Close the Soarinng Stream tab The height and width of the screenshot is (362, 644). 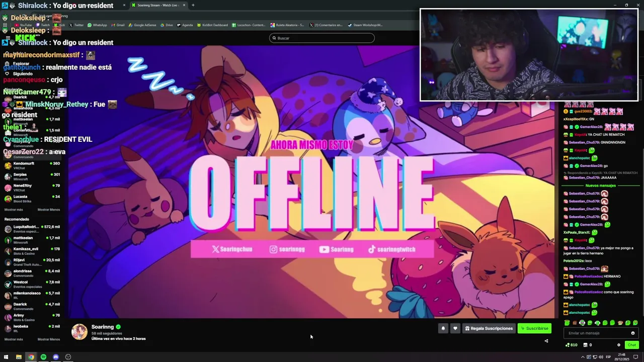184,5
